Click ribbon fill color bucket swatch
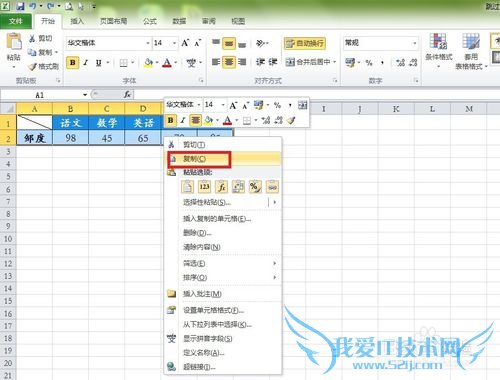 click(148, 63)
